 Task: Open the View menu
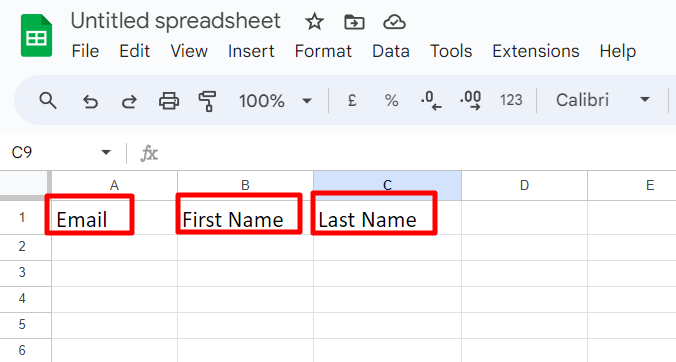pyautogui.click(x=189, y=51)
